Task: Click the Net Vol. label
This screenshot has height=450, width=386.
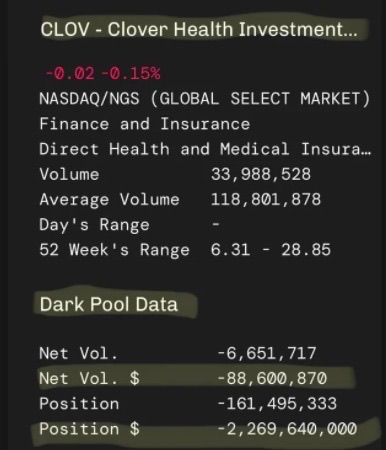Action: [x=79, y=353]
